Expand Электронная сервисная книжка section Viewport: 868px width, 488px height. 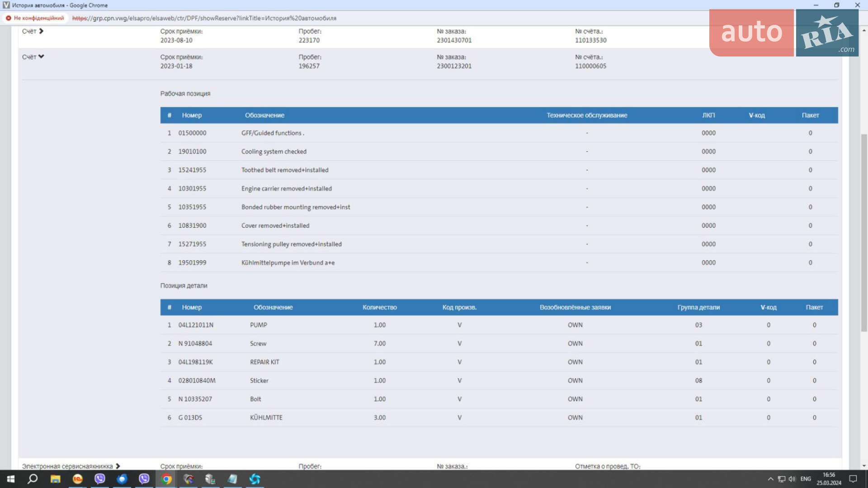tap(71, 466)
